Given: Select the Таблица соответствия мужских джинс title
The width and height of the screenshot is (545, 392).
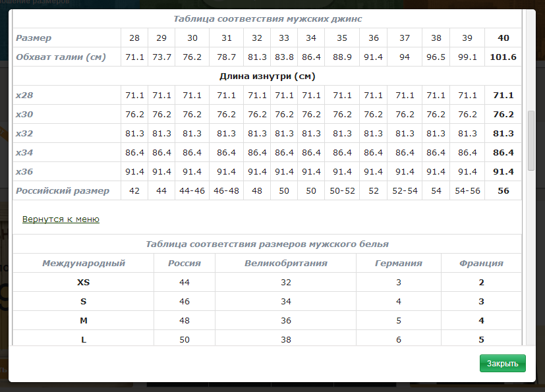Looking at the screenshot, I should tap(267, 19).
